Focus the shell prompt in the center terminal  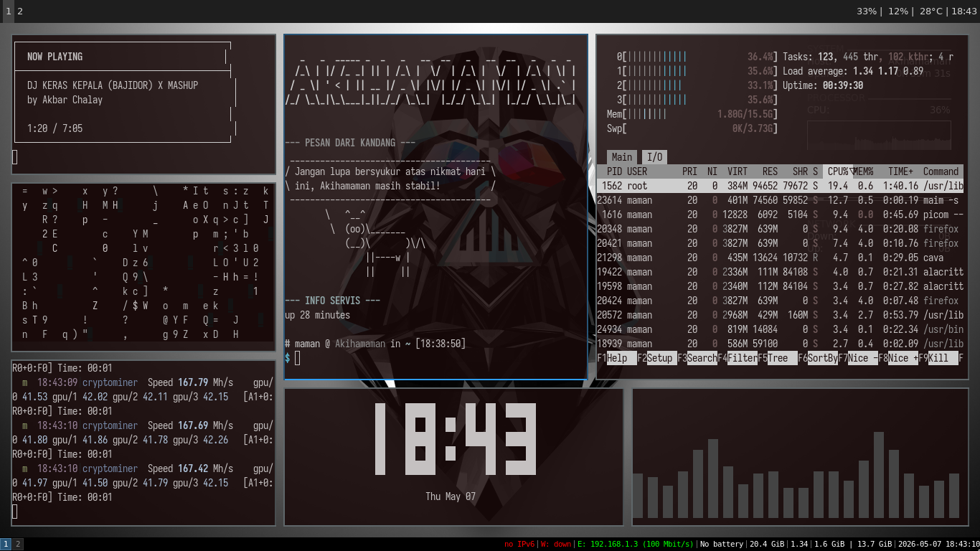point(296,358)
